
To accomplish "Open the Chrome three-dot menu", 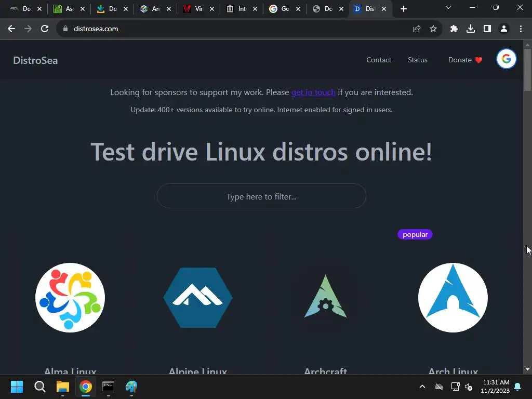I will click(x=521, y=29).
